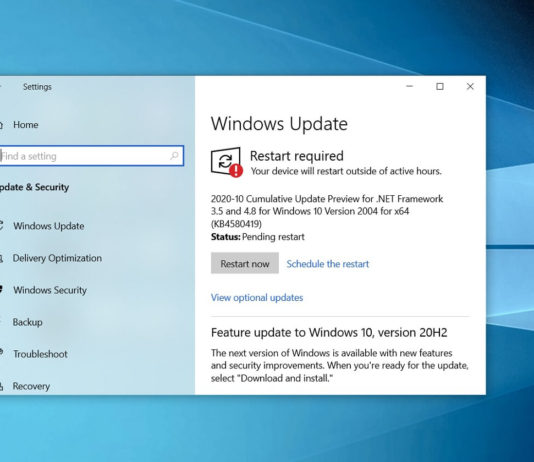The image size is (534, 462).
Task: Minimize the Settings window
Action: tap(410, 86)
